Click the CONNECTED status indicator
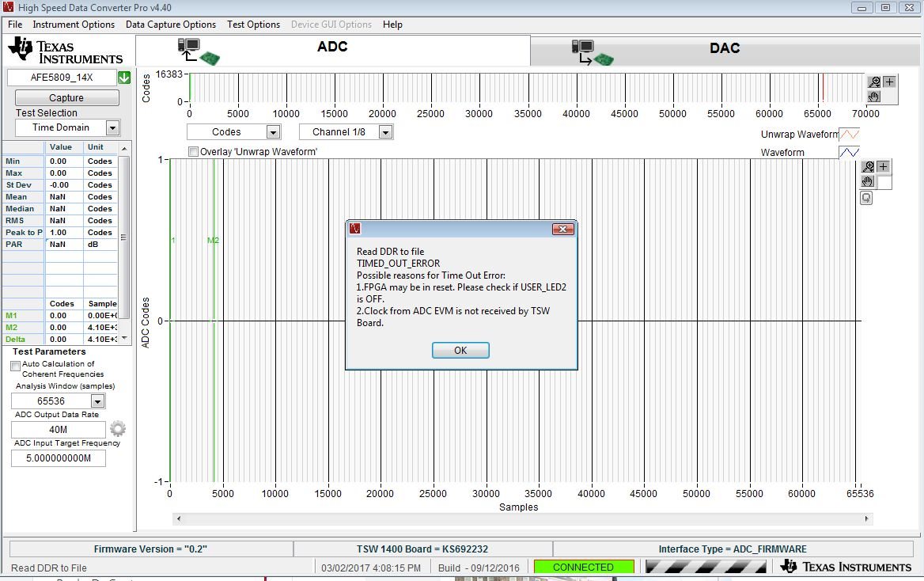 [x=583, y=567]
